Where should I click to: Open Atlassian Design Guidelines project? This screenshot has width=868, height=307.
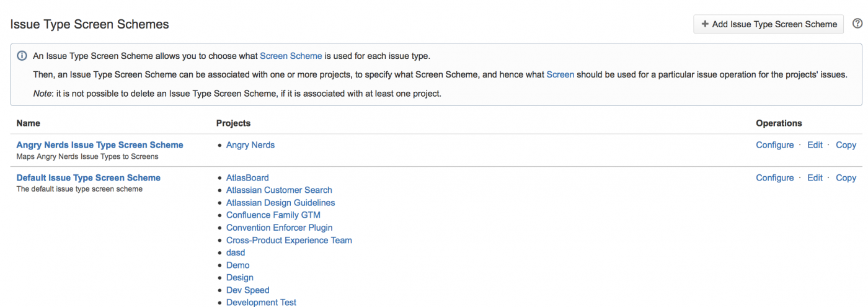[280, 203]
